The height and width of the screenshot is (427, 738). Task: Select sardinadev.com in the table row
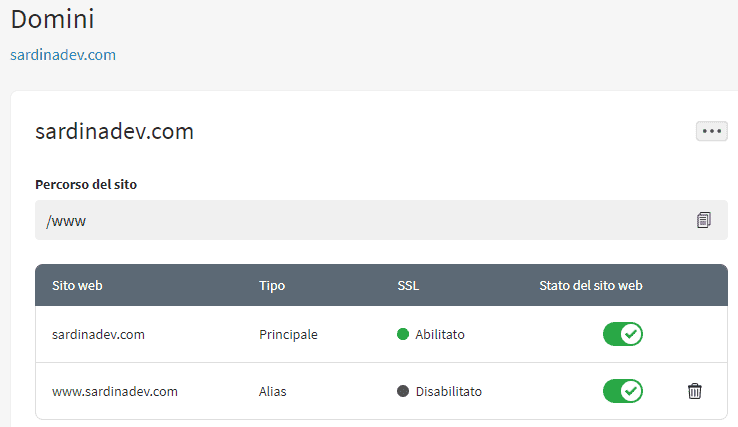pos(98,334)
